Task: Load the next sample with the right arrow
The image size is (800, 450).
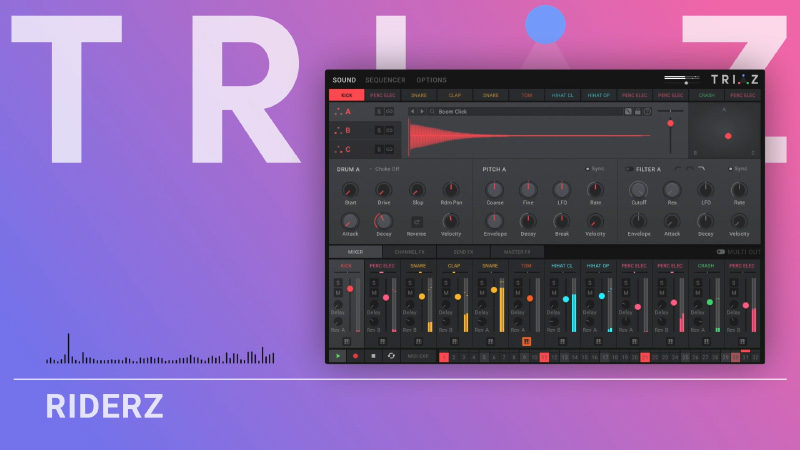Action: (x=421, y=111)
